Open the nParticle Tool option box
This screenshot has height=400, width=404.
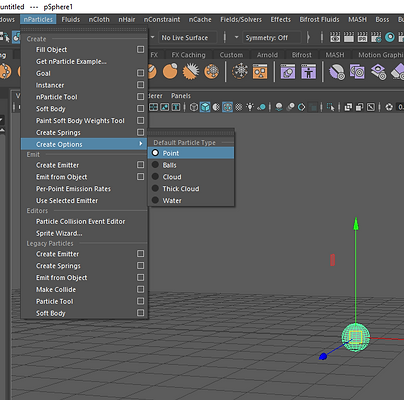point(141,97)
